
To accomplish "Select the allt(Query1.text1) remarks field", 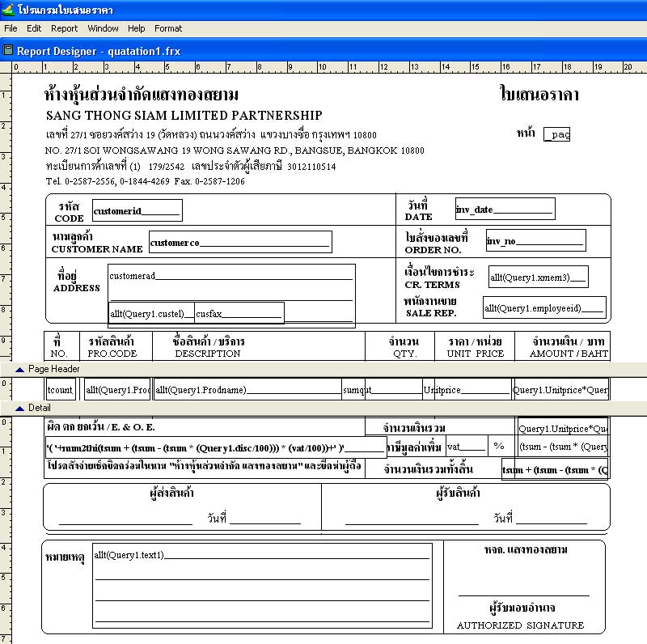I will tap(262, 586).
